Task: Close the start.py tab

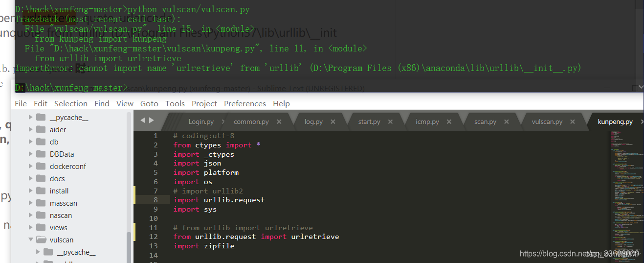Action: [x=391, y=121]
